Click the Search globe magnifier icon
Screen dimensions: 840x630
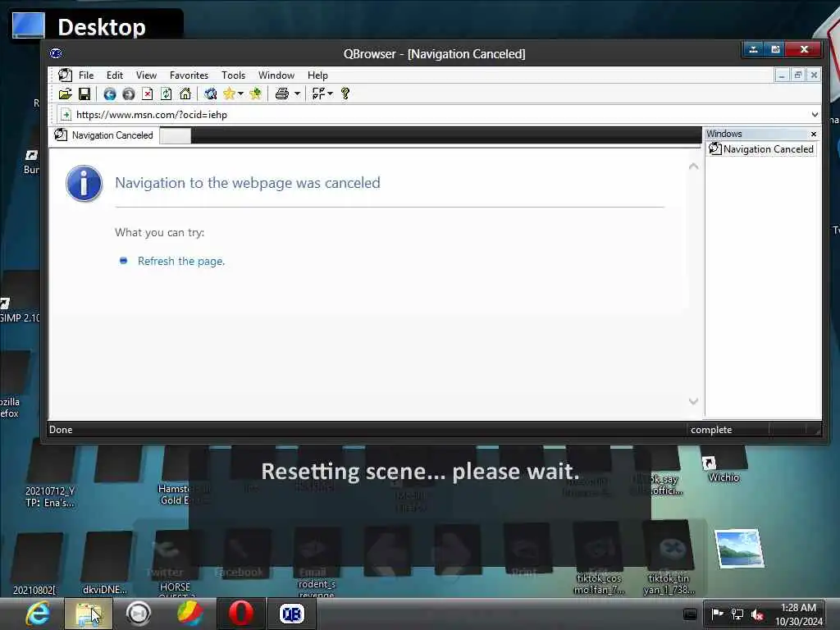[x=211, y=94]
